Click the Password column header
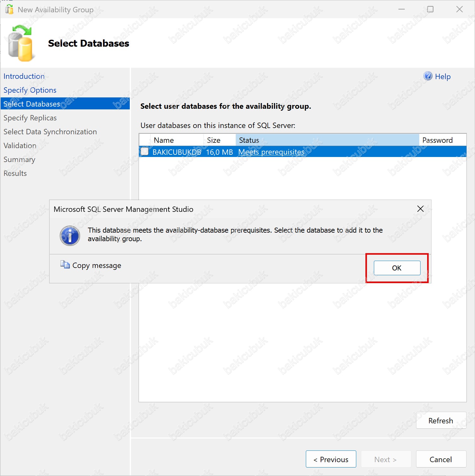Screen dimensions: 475x476 pos(437,140)
